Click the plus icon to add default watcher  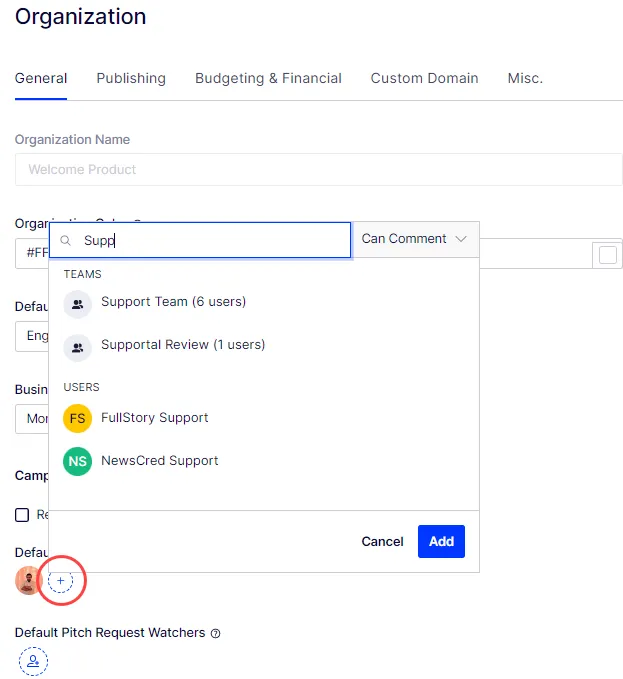pos(61,580)
